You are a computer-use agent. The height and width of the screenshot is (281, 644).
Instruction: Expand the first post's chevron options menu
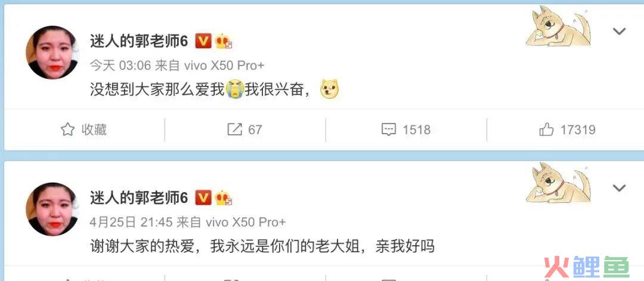pyautogui.click(x=619, y=31)
